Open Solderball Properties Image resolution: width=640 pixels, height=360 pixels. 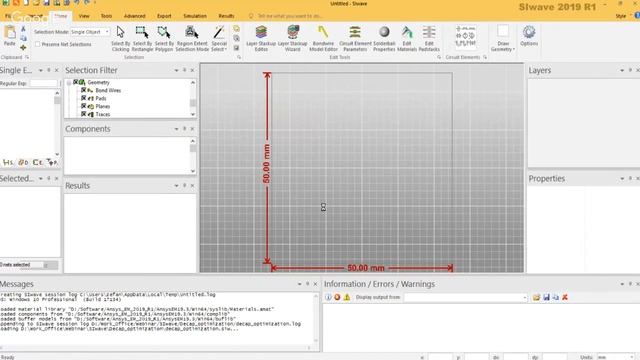(x=384, y=38)
